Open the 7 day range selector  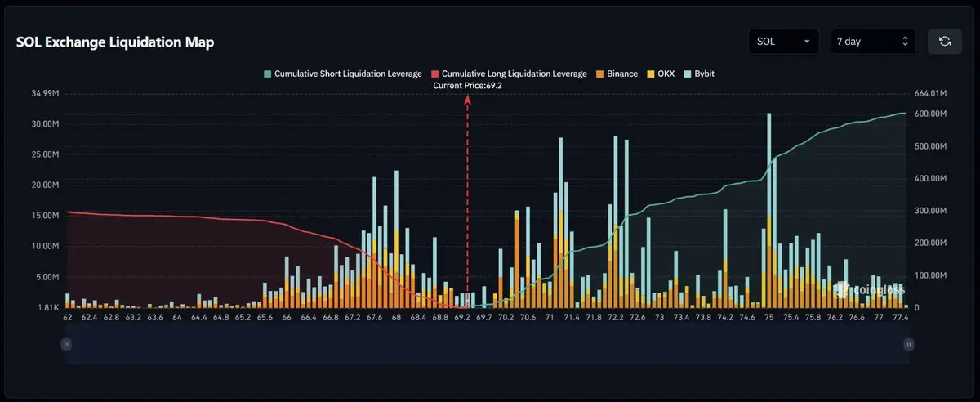click(x=873, y=41)
